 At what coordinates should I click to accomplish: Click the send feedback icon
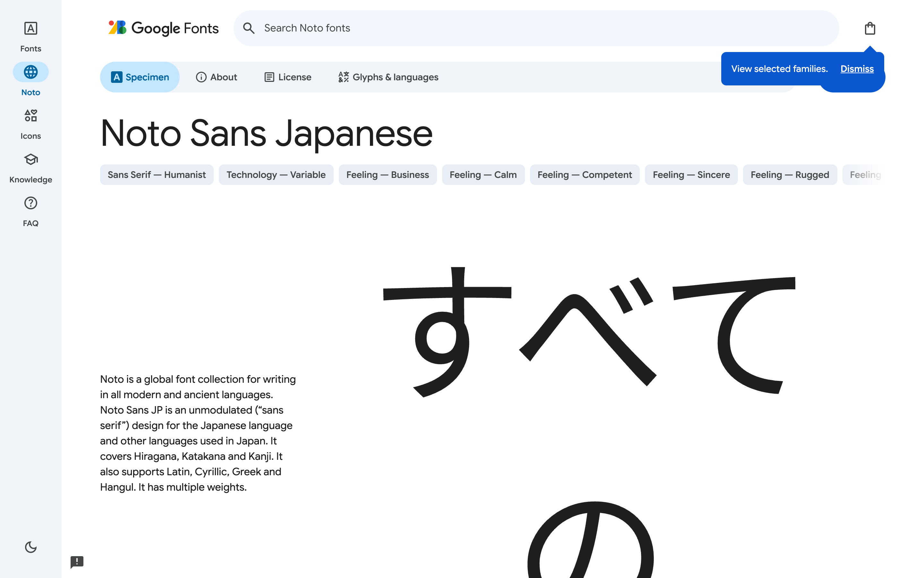[77, 562]
